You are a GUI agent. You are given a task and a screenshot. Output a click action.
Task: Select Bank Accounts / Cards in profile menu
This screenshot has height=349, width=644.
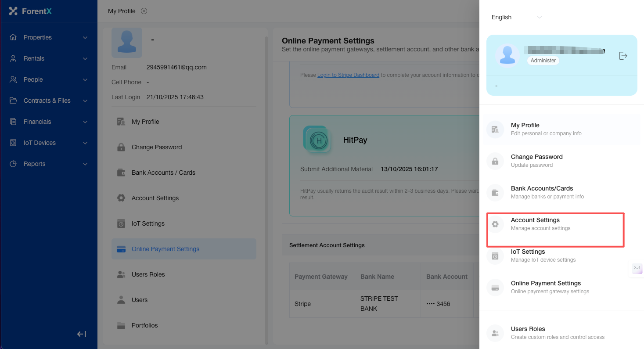pos(163,173)
